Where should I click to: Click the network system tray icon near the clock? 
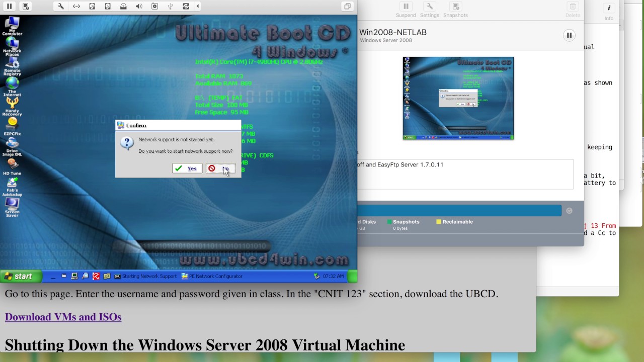(316, 276)
